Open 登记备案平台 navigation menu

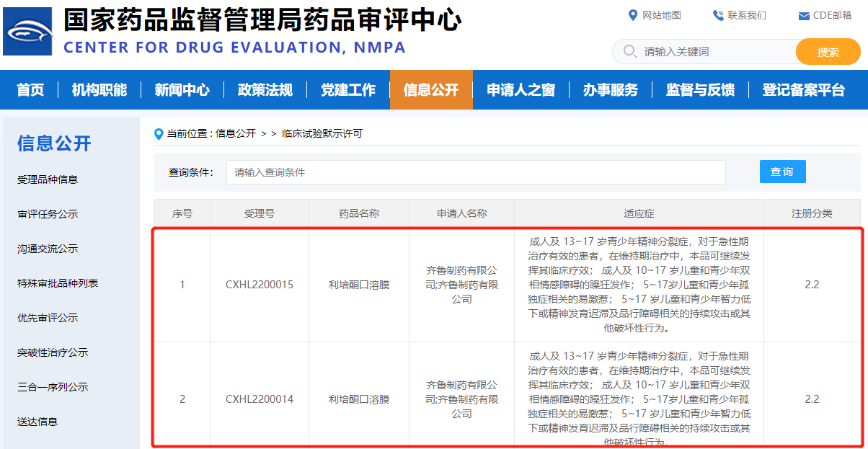(804, 90)
